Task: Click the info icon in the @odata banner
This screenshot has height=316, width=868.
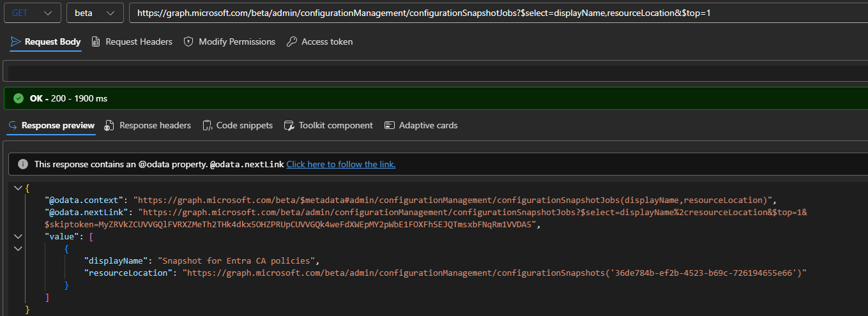Action: pyautogui.click(x=23, y=164)
